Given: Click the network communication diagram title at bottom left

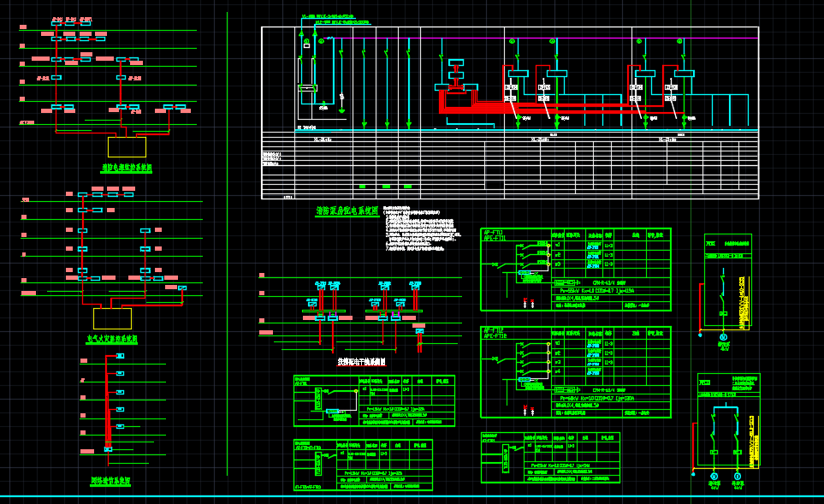Looking at the screenshot, I should click(x=110, y=482).
